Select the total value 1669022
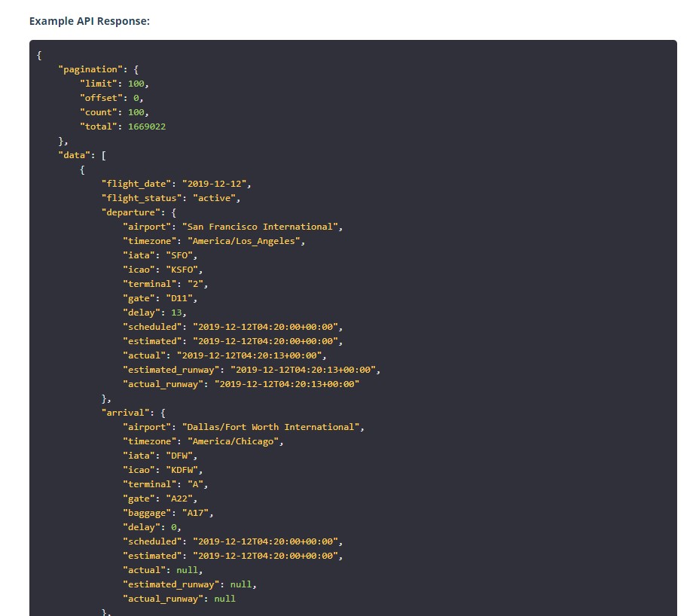Viewport: 699px width, 616px height. pos(147,127)
